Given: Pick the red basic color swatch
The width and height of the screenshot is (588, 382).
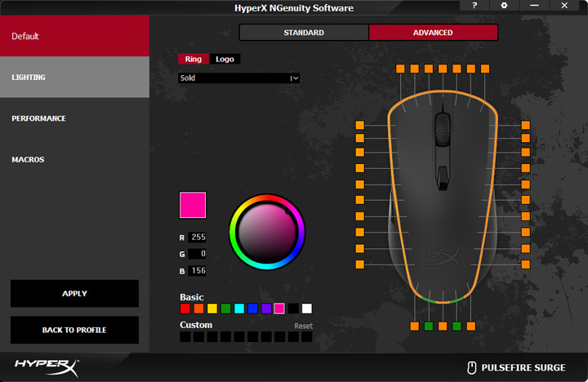Looking at the screenshot, I should tap(185, 309).
